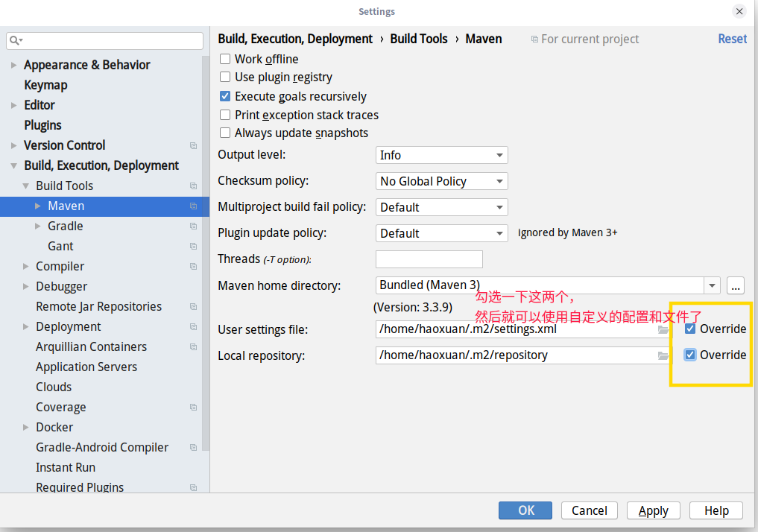Disable Execute goals recursively

coord(225,95)
